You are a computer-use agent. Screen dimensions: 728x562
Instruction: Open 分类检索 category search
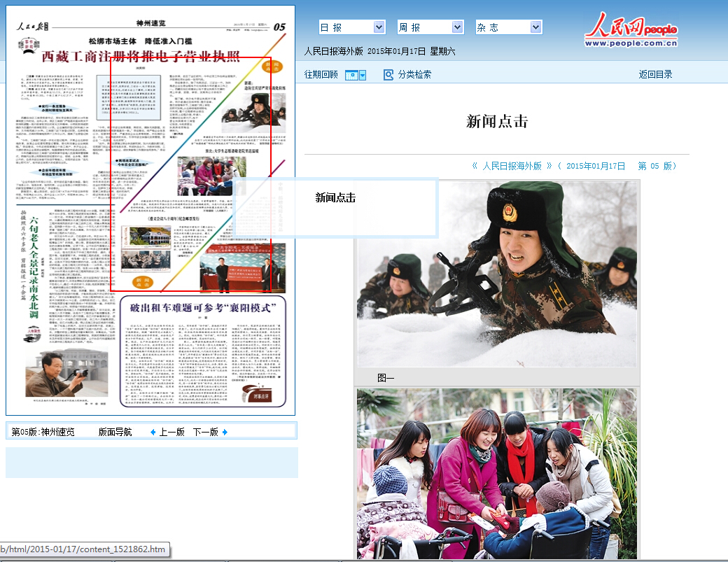click(414, 74)
